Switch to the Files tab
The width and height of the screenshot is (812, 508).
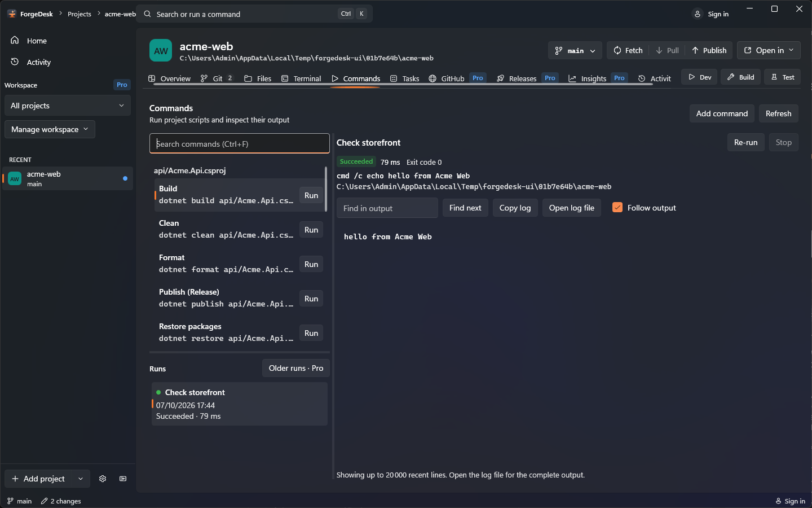pyautogui.click(x=258, y=78)
